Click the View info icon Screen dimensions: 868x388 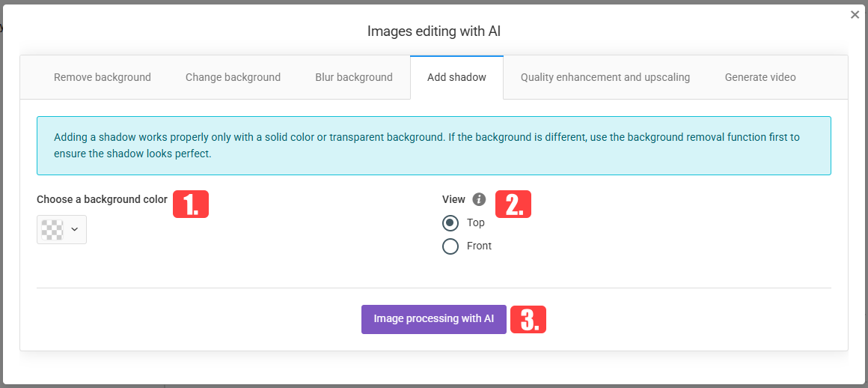pyautogui.click(x=480, y=199)
